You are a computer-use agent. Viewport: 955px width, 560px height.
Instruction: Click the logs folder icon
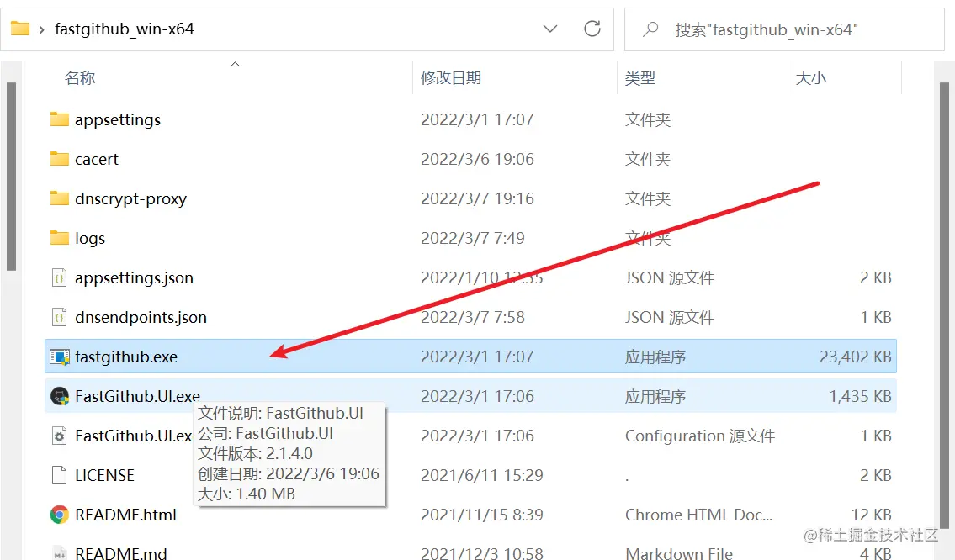tap(59, 237)
